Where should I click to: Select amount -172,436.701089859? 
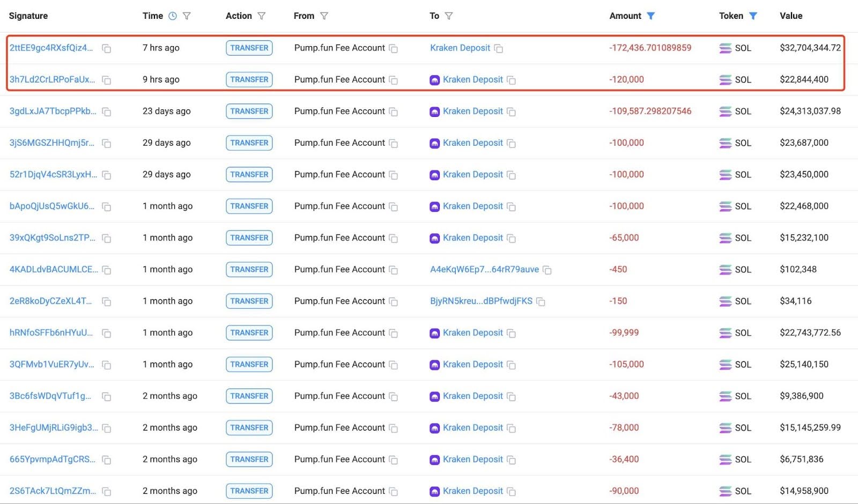click(650, 48)
